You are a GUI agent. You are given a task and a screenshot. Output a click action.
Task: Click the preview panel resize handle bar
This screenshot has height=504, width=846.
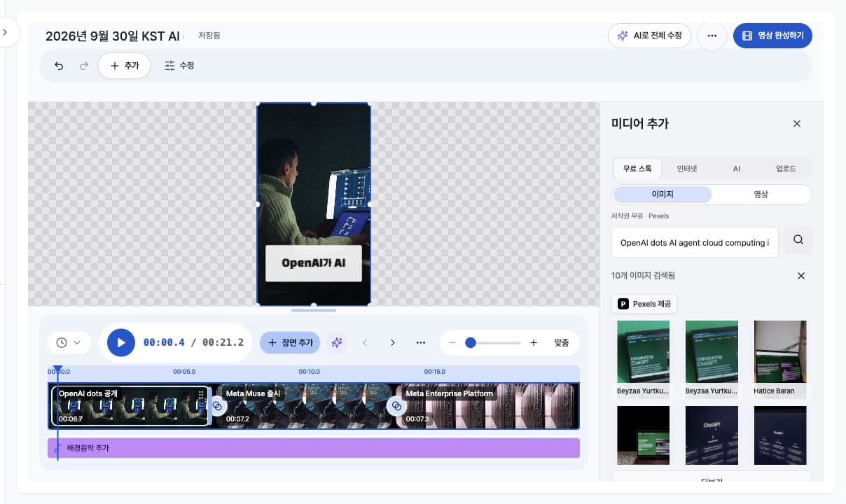pyautogui.click(x=314, y=310)
